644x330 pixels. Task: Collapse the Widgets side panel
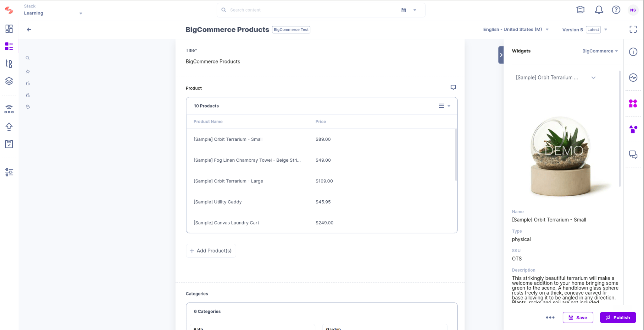501,55
